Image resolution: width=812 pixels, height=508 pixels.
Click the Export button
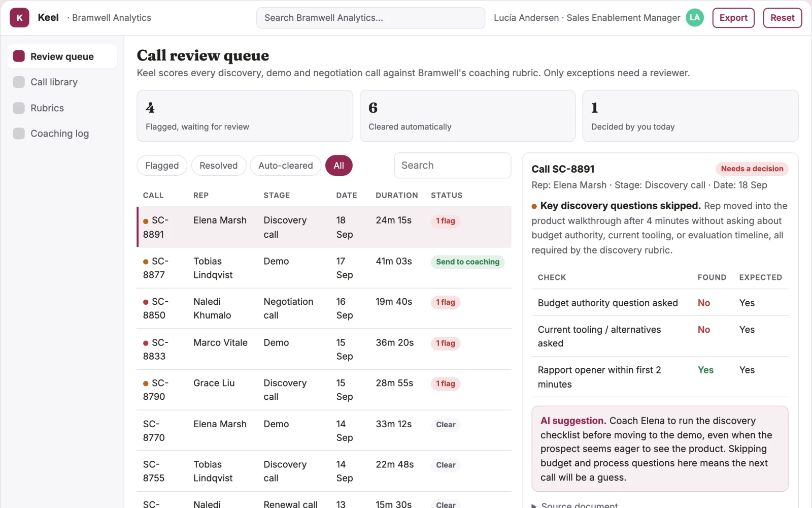pos(733,18)
